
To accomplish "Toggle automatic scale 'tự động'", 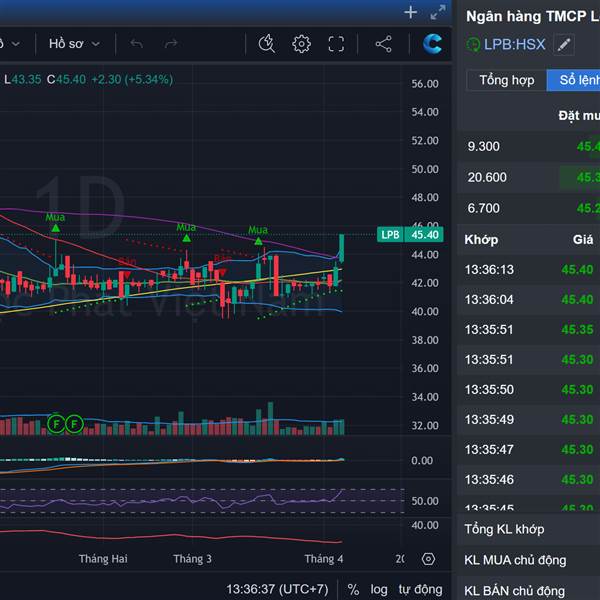I will point(420,590).
